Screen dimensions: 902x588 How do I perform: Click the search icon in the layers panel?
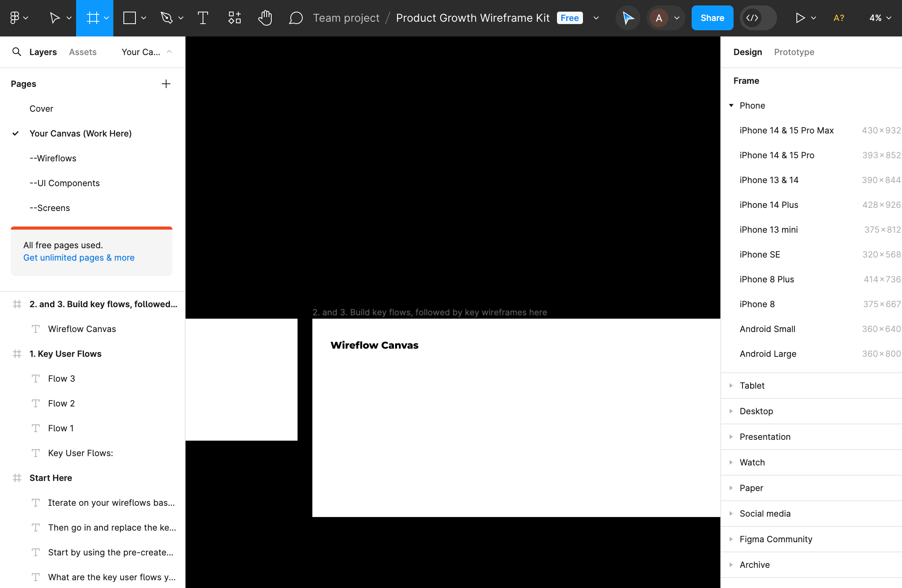click(17, 52)
